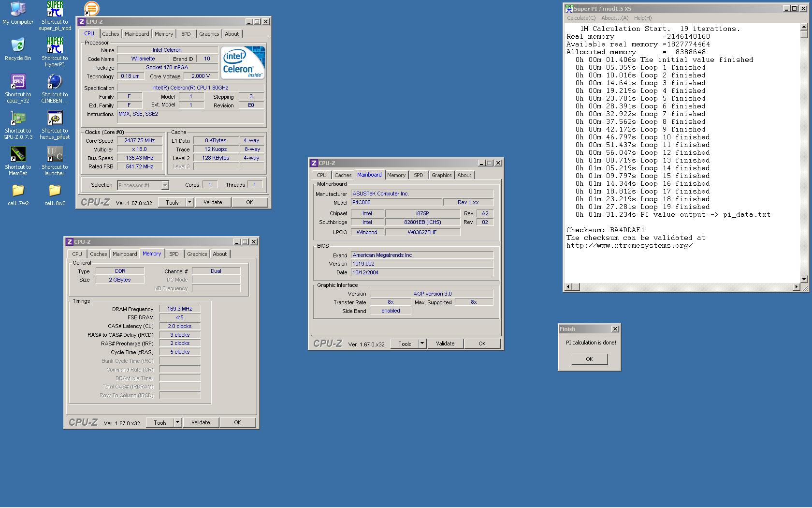The height and width of the screenshot is (508, 812).
Task: Click the Loop 19 finished line
Action: 643,207
